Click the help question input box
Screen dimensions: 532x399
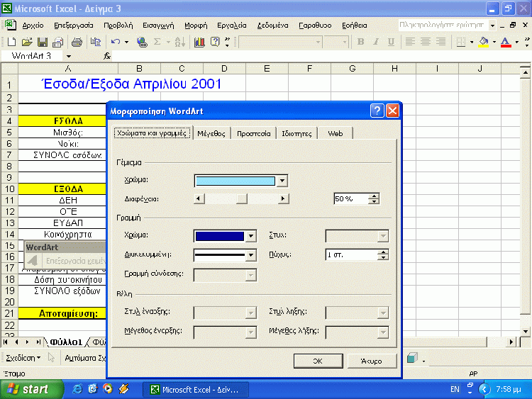pos(443,25)
